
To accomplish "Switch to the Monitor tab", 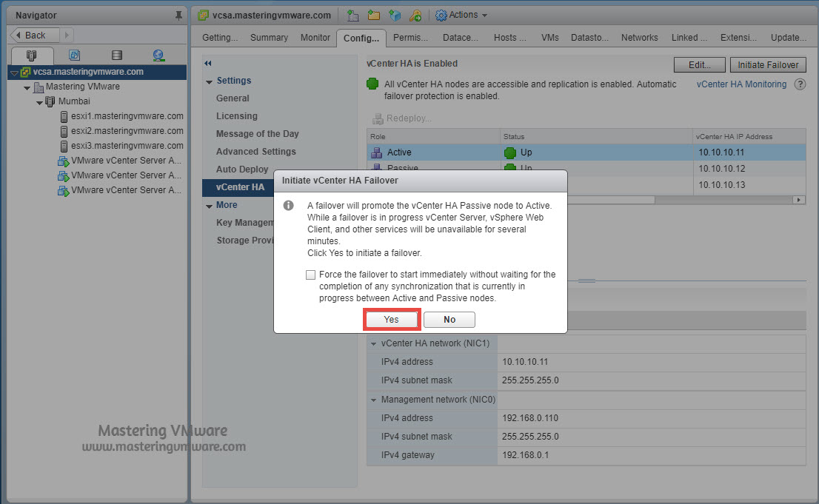I will tap(315, 37).
